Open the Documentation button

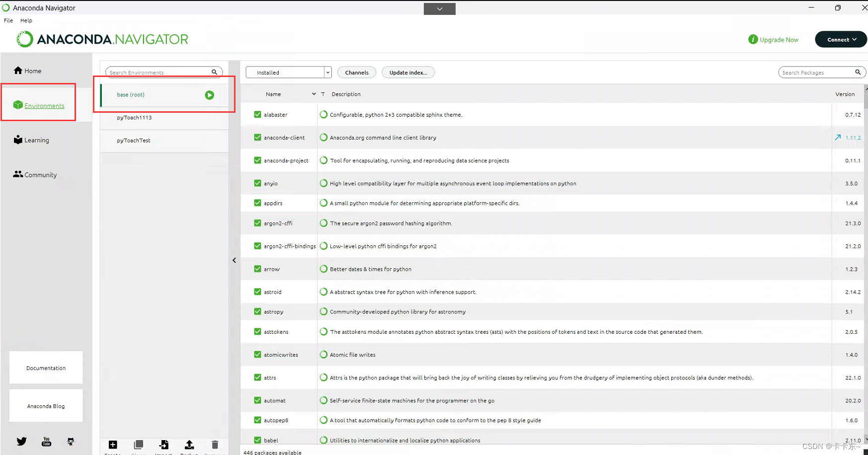point(46,368)
